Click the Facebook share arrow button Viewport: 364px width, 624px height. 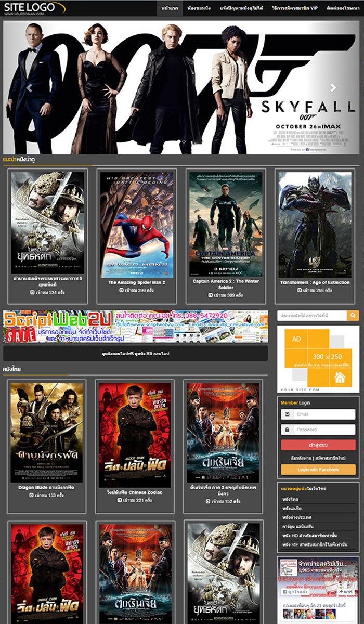coord(345,592)
